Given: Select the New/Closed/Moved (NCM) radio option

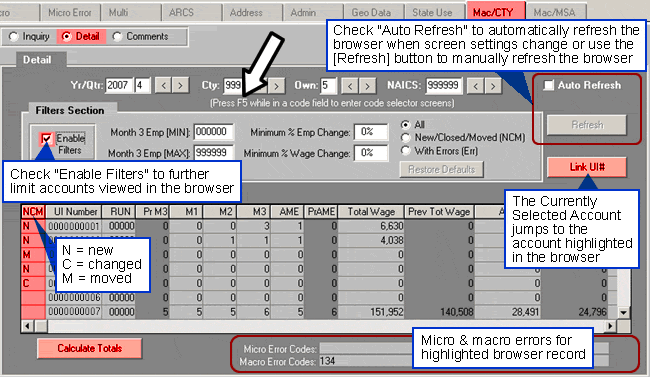Looking at the screenshot, I should [x=405, y=138].
